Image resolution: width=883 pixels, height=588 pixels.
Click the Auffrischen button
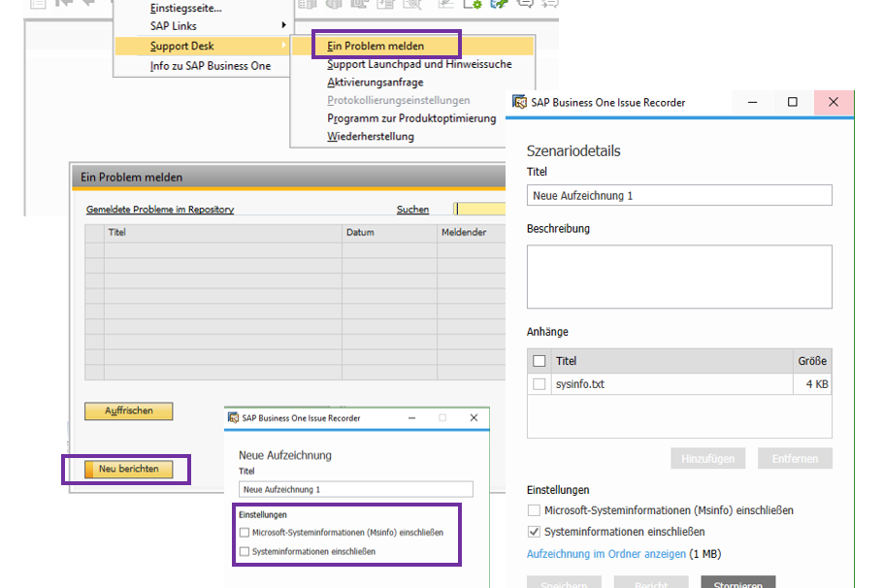coord(129,411)
